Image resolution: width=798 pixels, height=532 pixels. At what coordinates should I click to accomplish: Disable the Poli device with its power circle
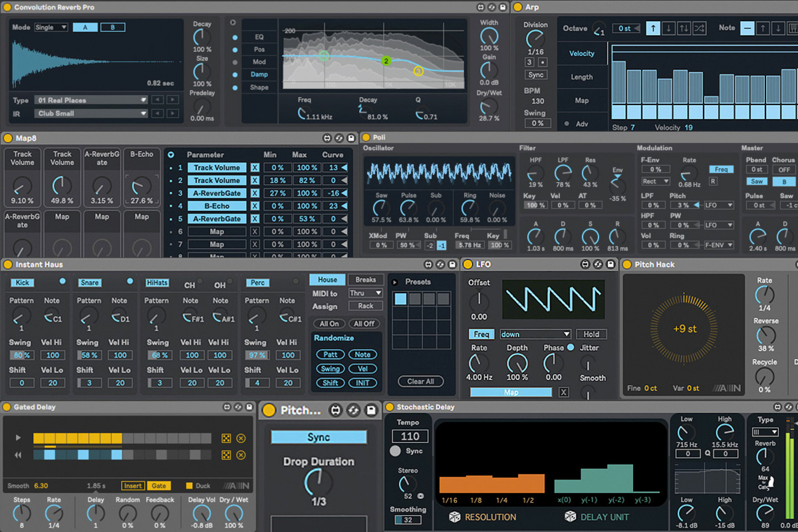point(366,137)
